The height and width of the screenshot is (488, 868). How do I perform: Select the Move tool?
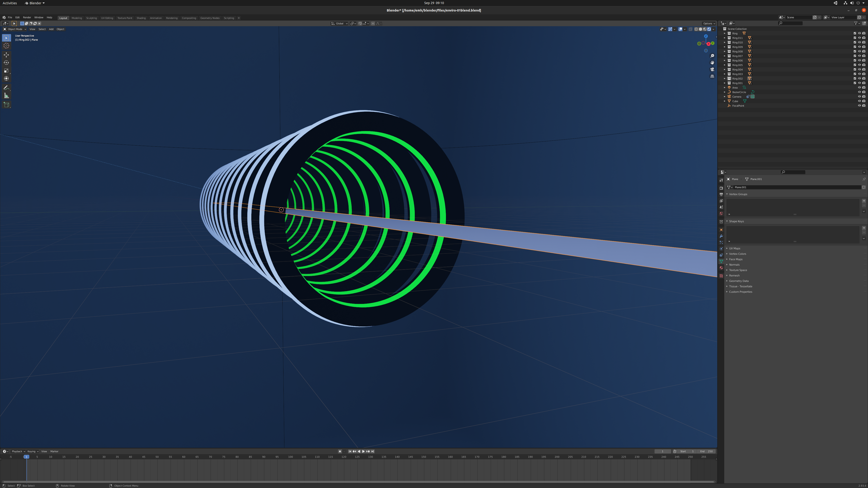tap(6, 55)
